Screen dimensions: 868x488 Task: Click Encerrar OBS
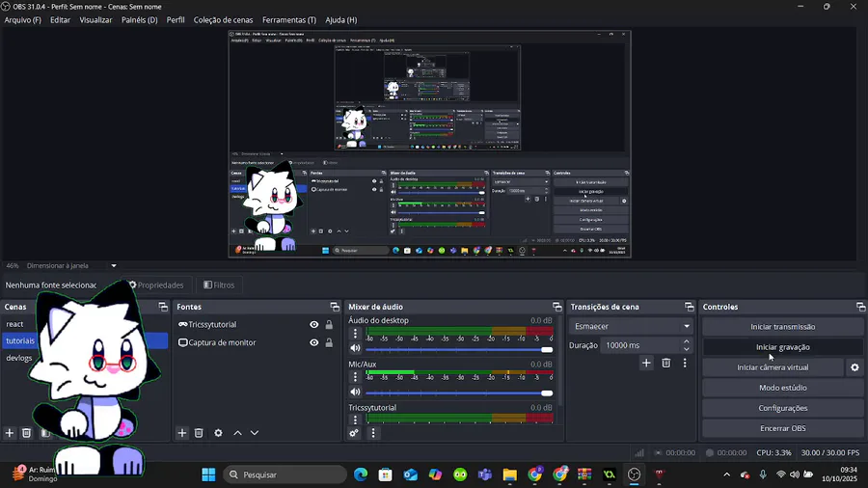tap(783, 428)
